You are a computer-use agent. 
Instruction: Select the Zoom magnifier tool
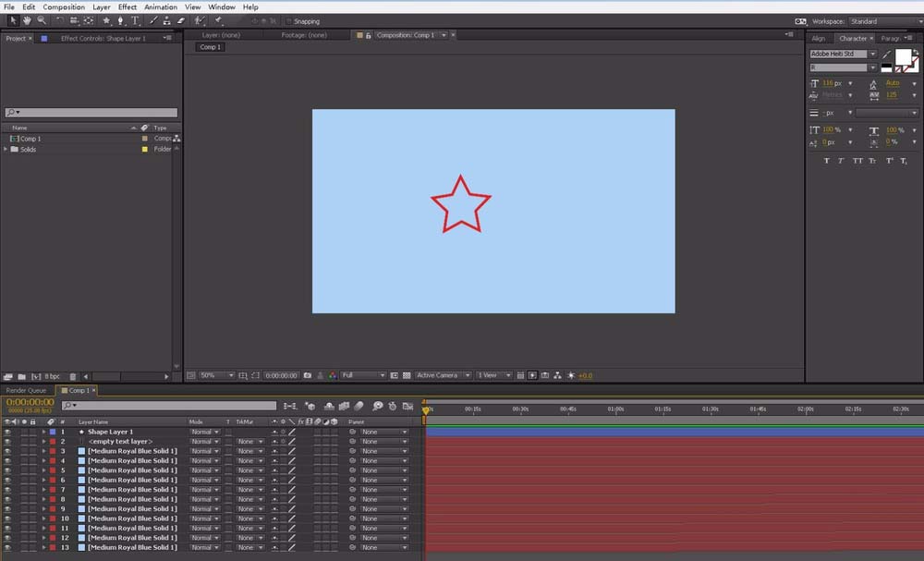tap(42, 20)
